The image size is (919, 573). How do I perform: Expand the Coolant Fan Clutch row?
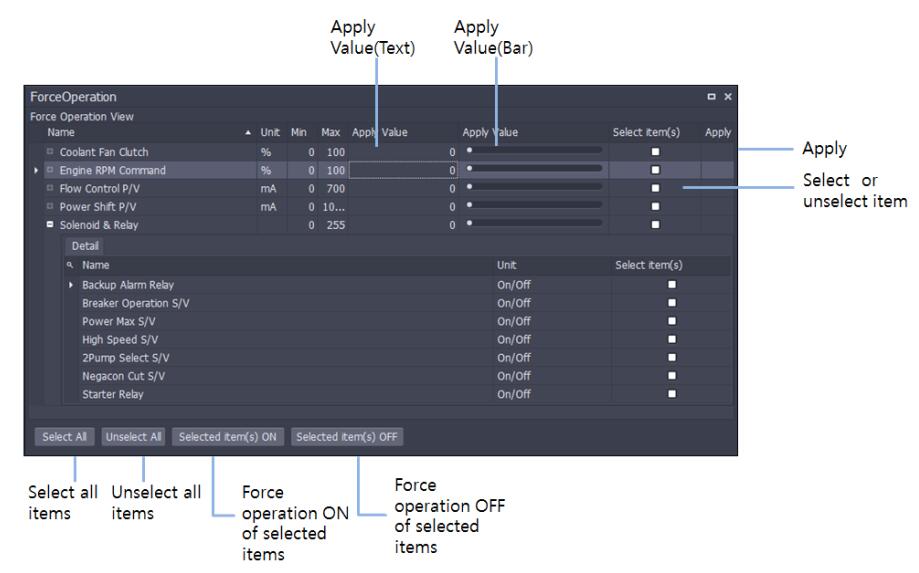point(50,151)
